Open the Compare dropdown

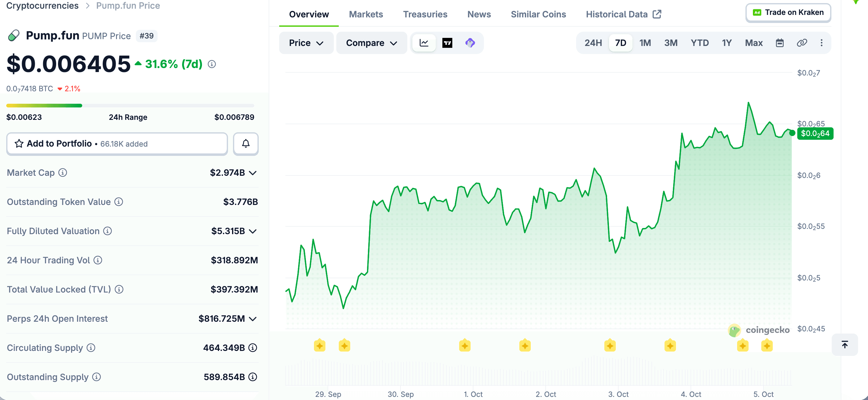click(x=372, y=43)
